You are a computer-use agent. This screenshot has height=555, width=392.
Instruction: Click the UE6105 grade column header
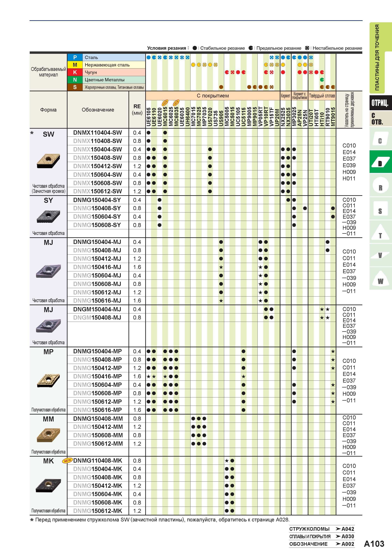click(x=148, y=117)
